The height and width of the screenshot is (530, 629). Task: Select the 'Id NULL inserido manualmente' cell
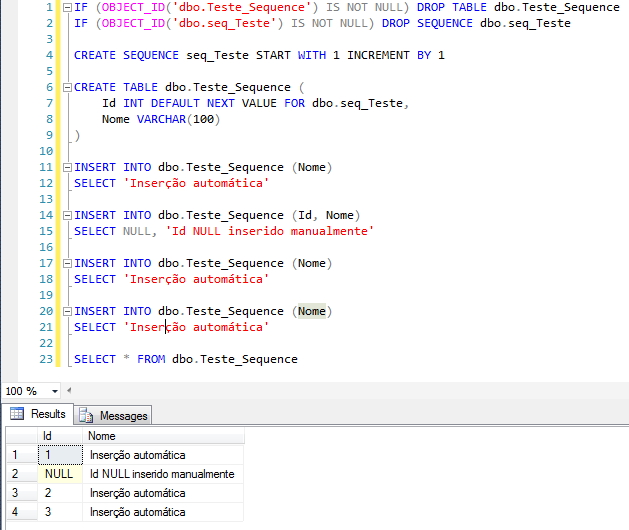click(x=163, y=474)
